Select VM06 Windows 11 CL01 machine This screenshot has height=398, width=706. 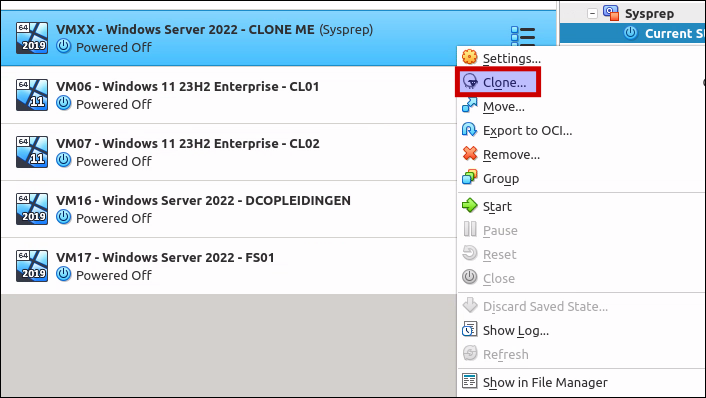pos(229,95)
